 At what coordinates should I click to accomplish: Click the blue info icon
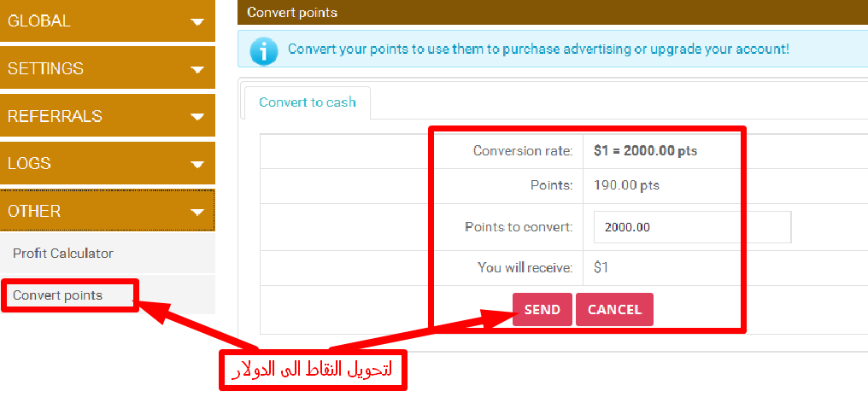[x=264, y=51]
